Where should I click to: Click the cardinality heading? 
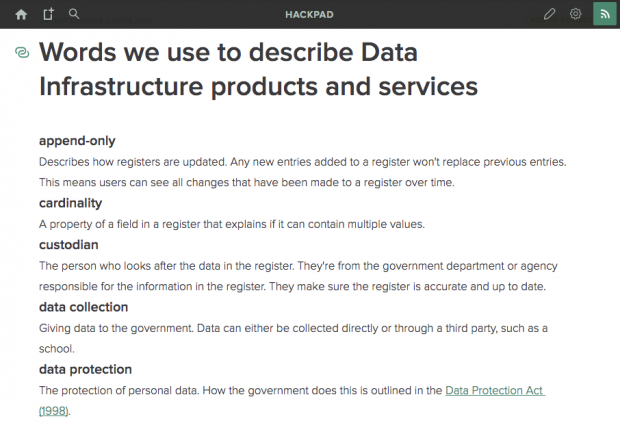[70, 203]
